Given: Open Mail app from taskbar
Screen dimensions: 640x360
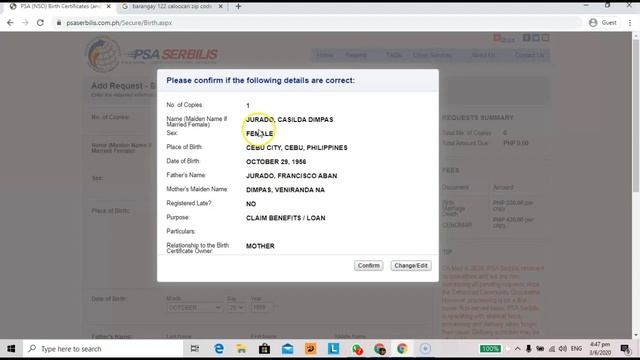Looking at the screenshot, I should pyautogui.click(x=287, y=349).
